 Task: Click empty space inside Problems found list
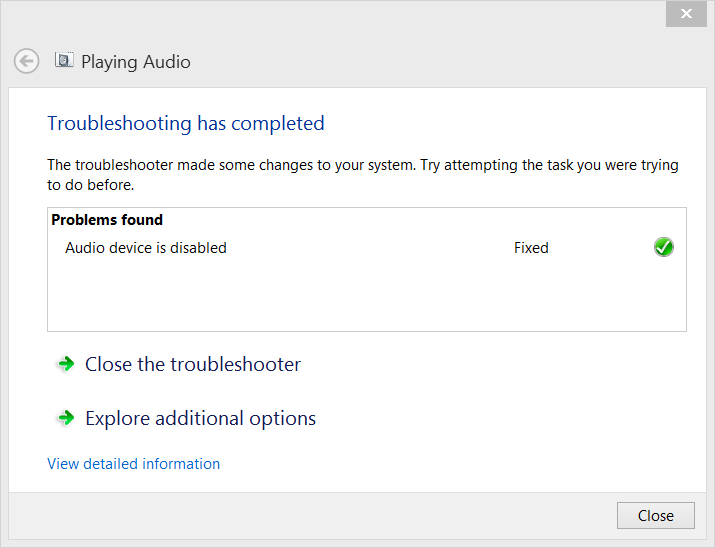click(x=367, y=295)
